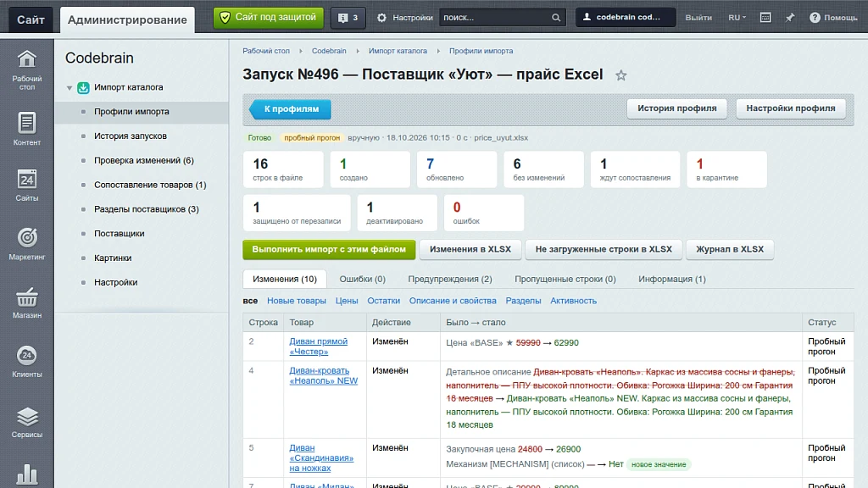Viewport: 868px width, 488px height.
Task: Click the '7 обновлено' stat card
Action: click(457, 169)
